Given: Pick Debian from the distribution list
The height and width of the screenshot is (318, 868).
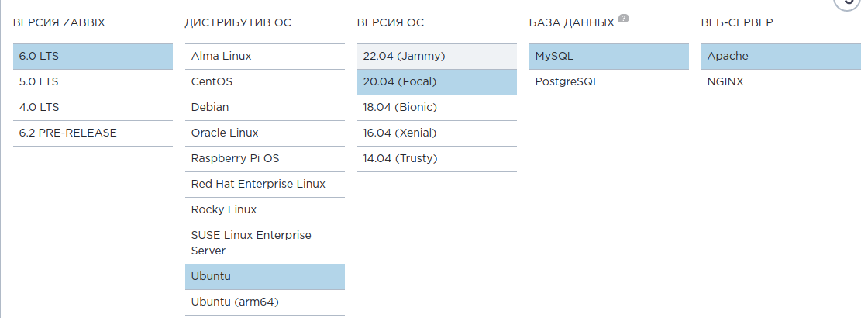Looking at the screenshot, I should tap(265, 108).
